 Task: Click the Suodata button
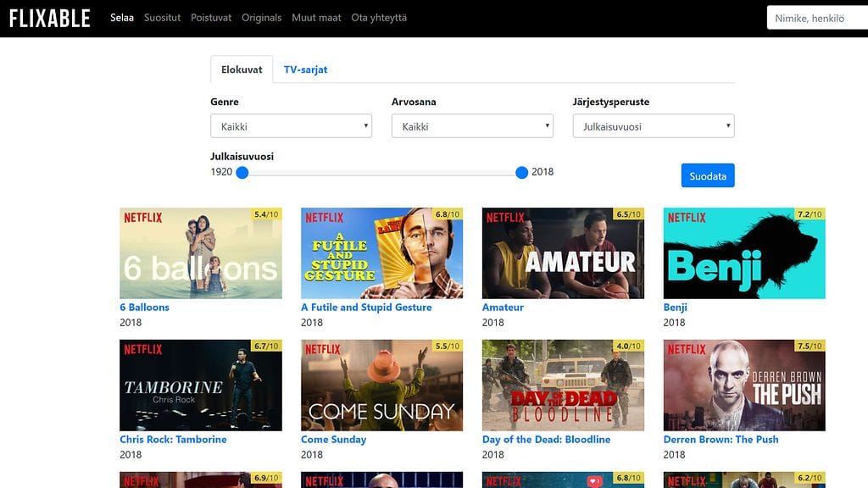[x=708, y=175]
